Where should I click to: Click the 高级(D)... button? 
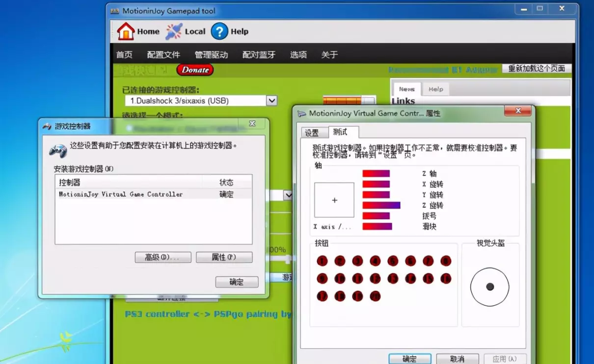162,257
